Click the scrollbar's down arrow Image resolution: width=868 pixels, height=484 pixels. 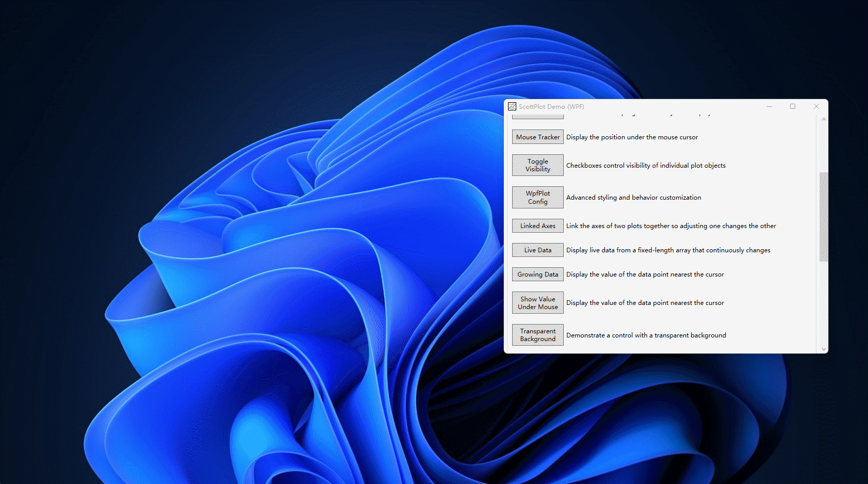click(x=824, y=349)
